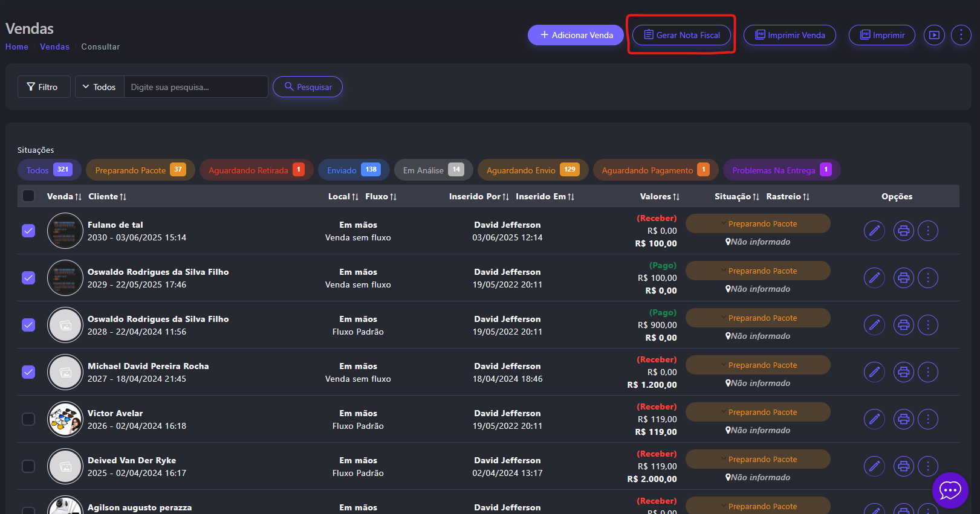Select the Victor Avelar sale checkbox
This screenshot has height=514, width=980.
(28, 419)
